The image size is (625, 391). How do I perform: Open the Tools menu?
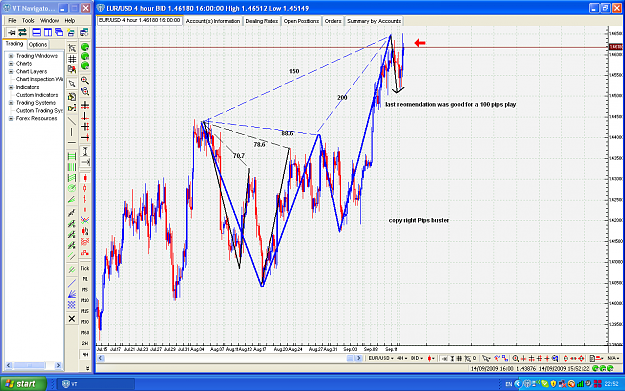(x=28, y=20)
